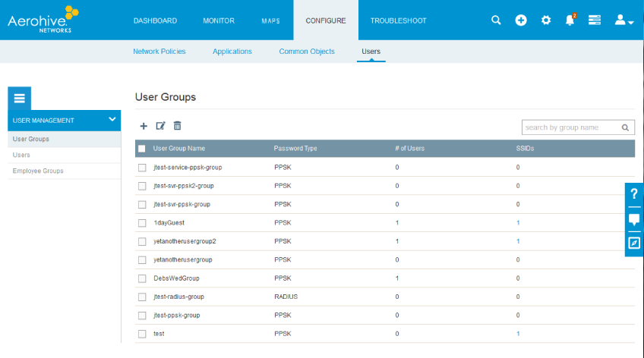Open Users in the sidebar

[64, 155]
